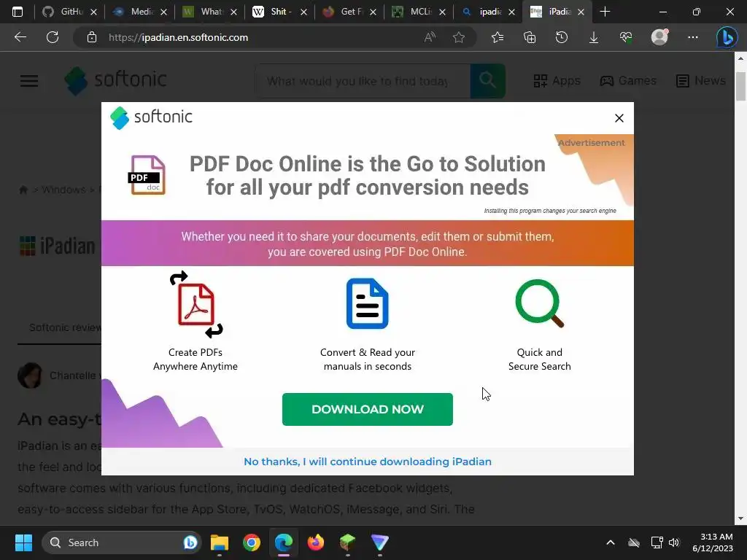Image resolution: width=747 pixels, height=560 pixels.
Task: Click the taskbar Search box
Action: (122, 542)
